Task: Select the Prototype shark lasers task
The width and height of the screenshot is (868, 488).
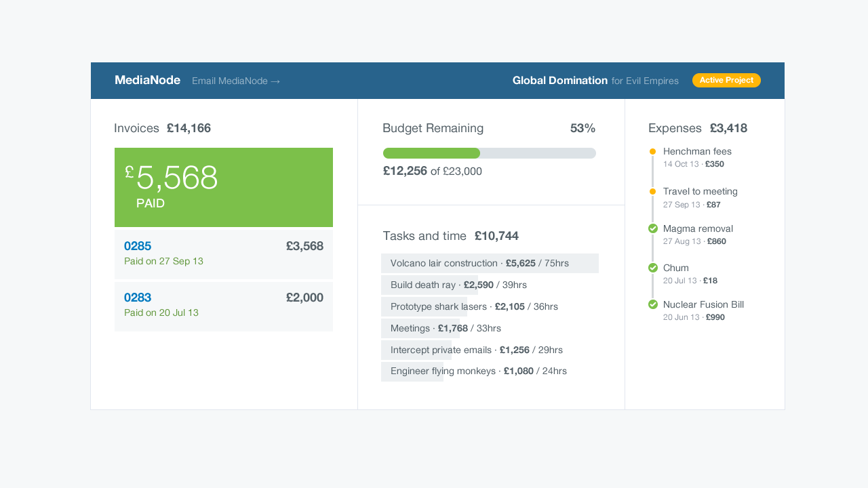Action: [474, 306]
